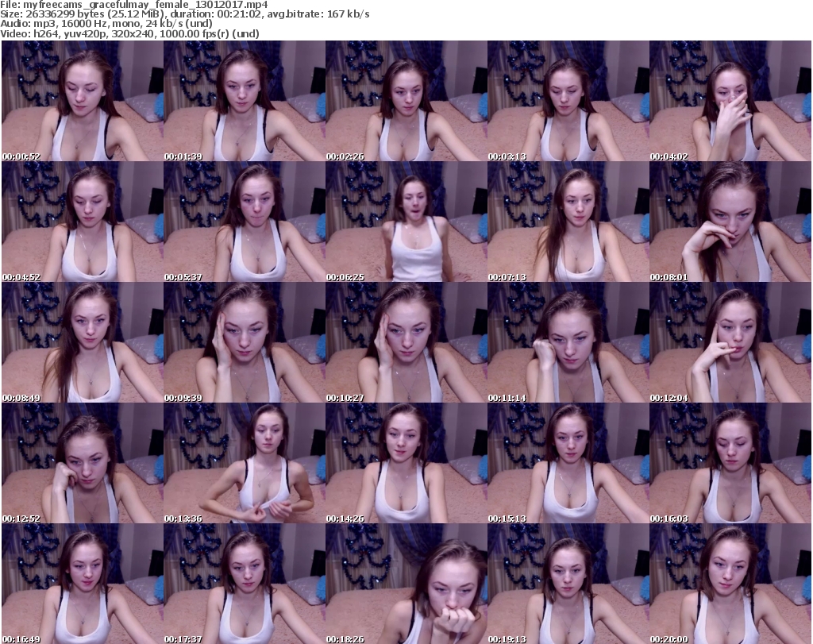Click the File name header line
This screenshot has width=813, height=644.
coord(133,5)
